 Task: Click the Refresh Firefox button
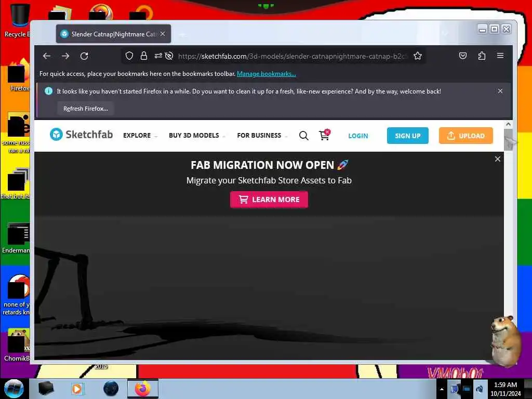pos(86,109)
